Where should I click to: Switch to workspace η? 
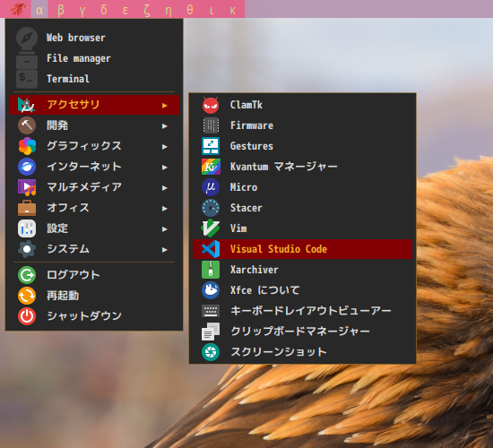tap(169, 10)
